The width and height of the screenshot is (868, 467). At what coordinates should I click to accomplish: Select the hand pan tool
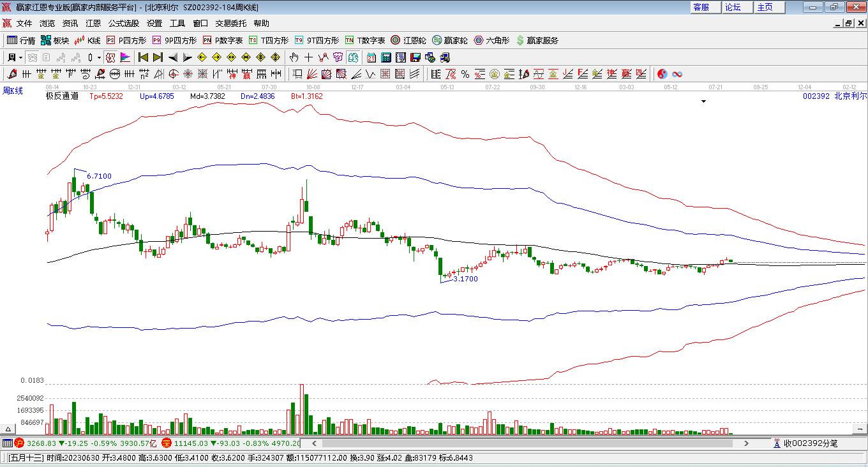294,57
